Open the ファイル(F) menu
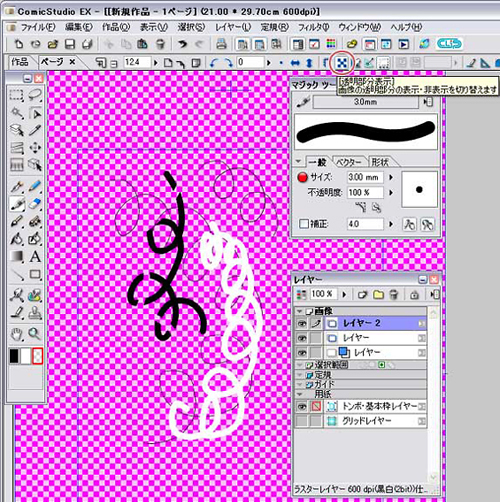Screen dimensions: 500x502 [x=38, y=27]
